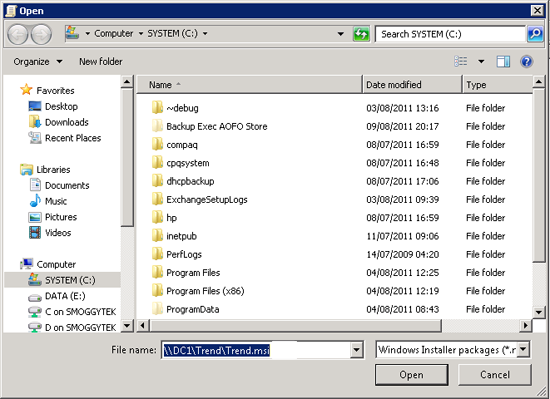Expand the arrow after SYSTEM (C:) breadcrumb
This screenshot has height=399, width=550.
point(205,34)
